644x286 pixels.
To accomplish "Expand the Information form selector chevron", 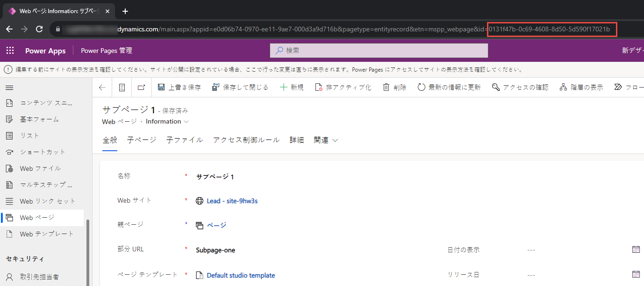I will pos(186,122).
